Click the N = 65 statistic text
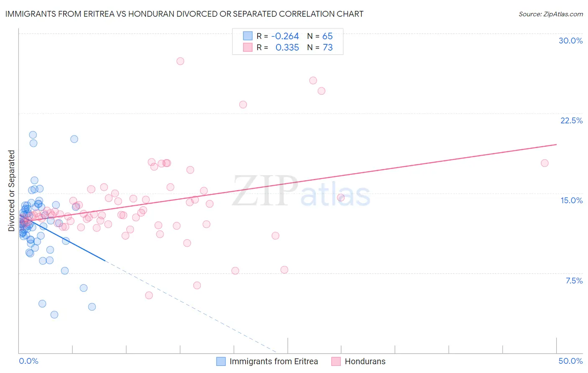 point(320,36)
